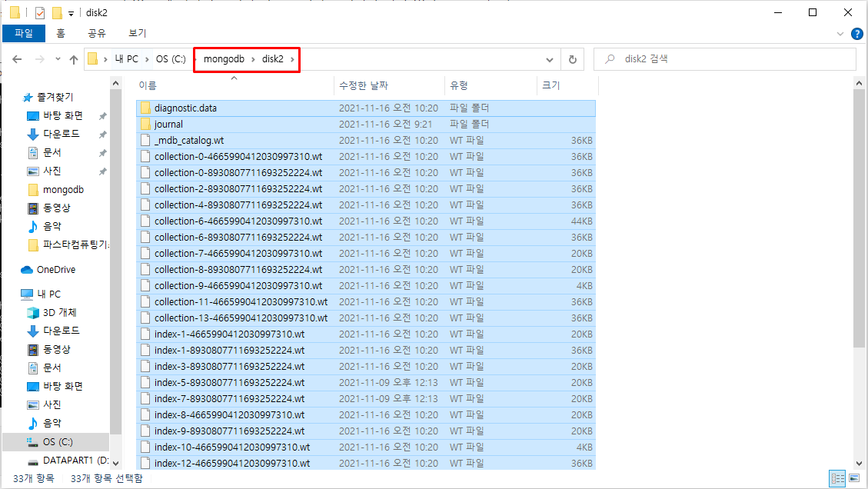Open the 파일 menu tab
868x489 pixels.
(x=24, y=33)
